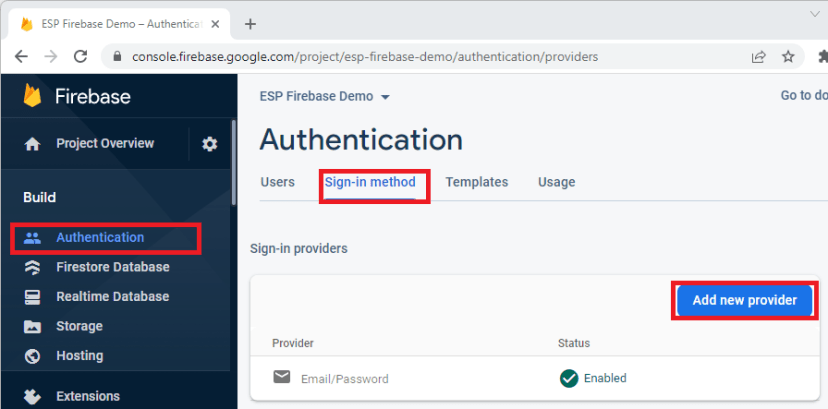The height and width of the screenshot is (409, 828).
Task: Open Firestore Database from sidebar
Action: [112, 267]
